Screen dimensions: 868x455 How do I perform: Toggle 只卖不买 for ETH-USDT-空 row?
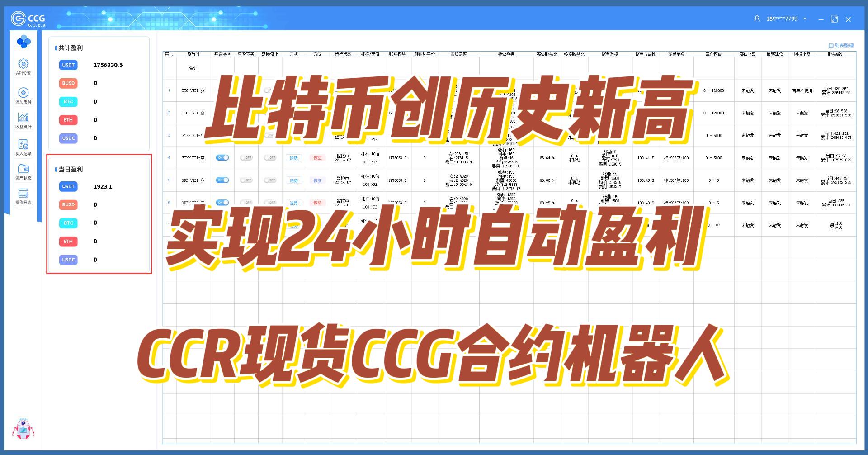click(246, 157)
